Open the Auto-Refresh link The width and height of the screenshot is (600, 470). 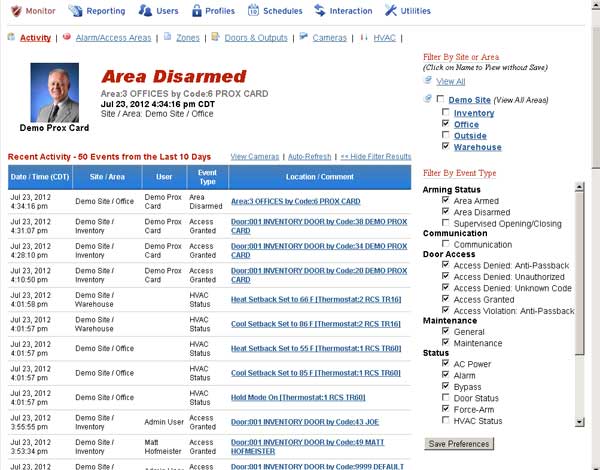coord(309,157)
